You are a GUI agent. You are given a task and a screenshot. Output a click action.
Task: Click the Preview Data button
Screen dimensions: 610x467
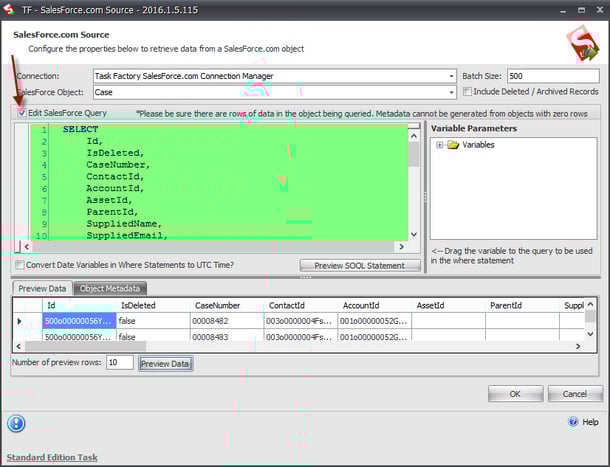point(165,363)
